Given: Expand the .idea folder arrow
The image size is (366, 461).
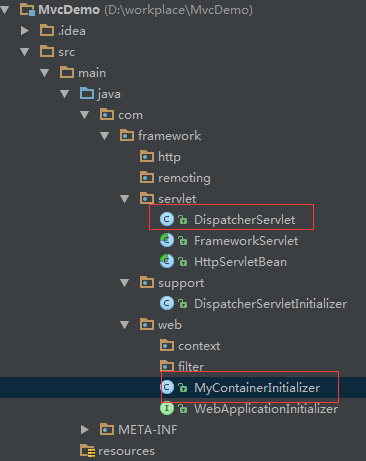Looking at the screenshot, I should (25, 31).
